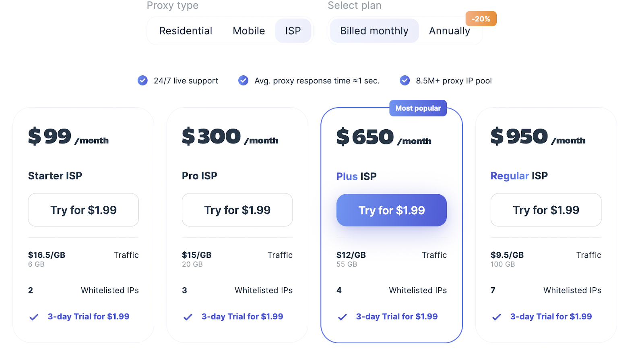Viewport: 644px width, 355px height.
Task: Click the -20% discount badge
Action: point(481,19)
